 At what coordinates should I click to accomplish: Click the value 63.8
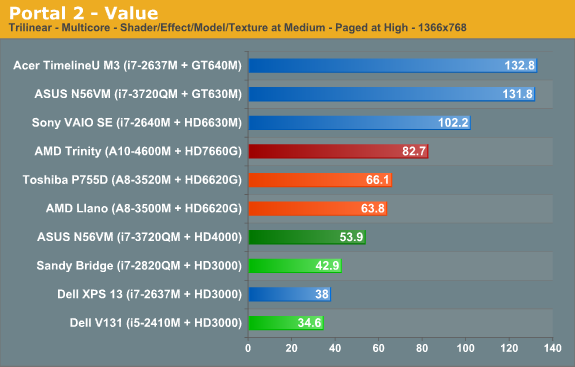pyautogui.click(x=373, y=208)
